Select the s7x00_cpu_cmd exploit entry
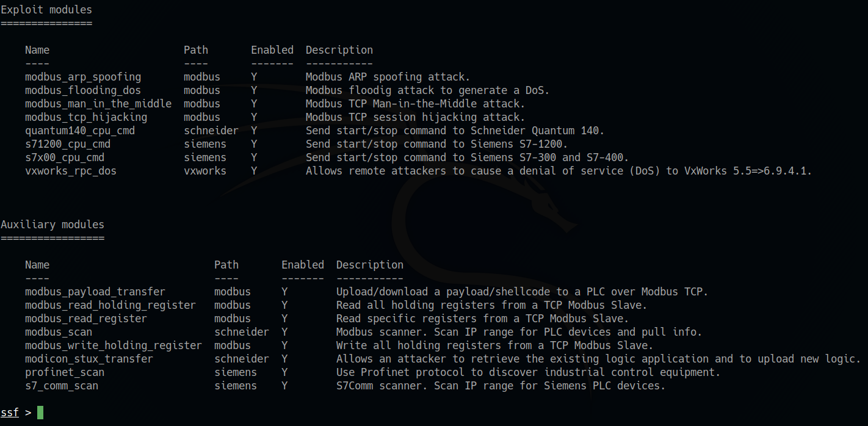868x426 pixels. [x=64, y=157]
